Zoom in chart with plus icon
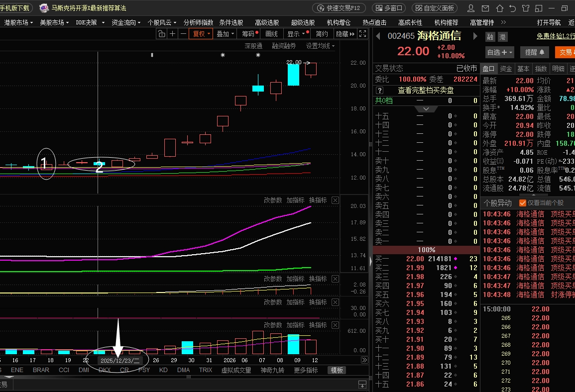Image resolution: width=575 pixels, height=392 pixels. coord(172,34)
